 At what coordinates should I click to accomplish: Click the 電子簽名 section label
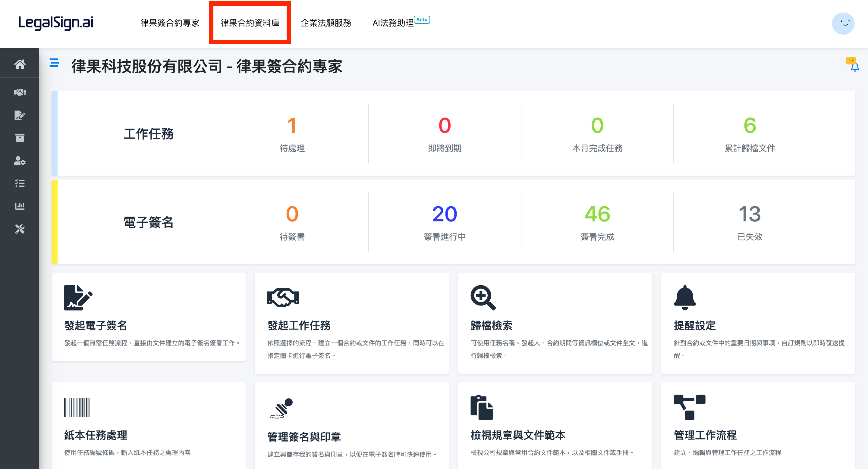148,222
